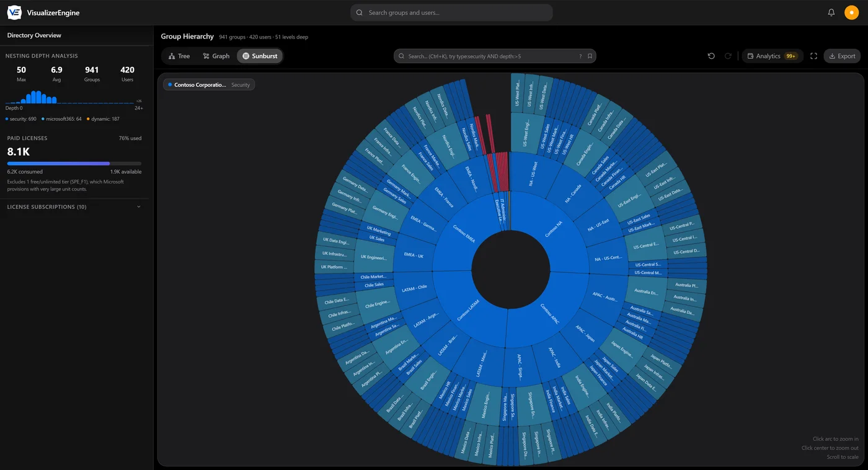Viewport: 868px width, 470px height.
Task: Click the 6.9 Avg depth stat
Action: pyautogui.click(x=56, y=74)
